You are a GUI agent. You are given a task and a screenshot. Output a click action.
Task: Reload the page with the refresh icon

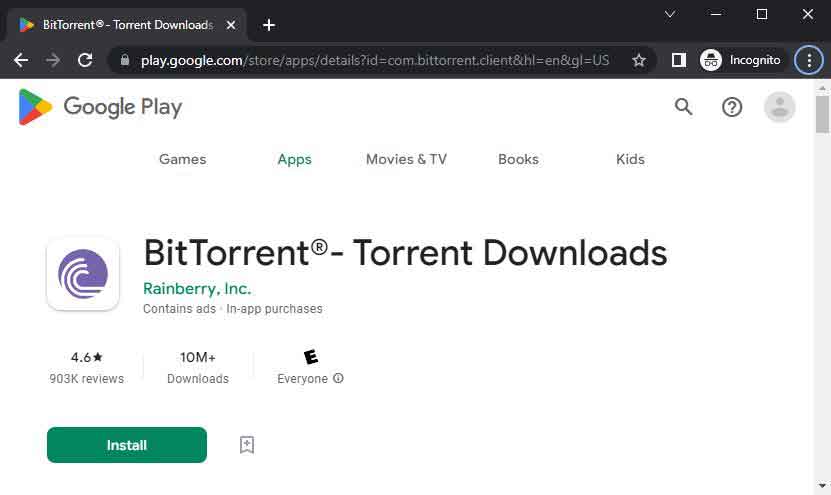click(85, 60)
